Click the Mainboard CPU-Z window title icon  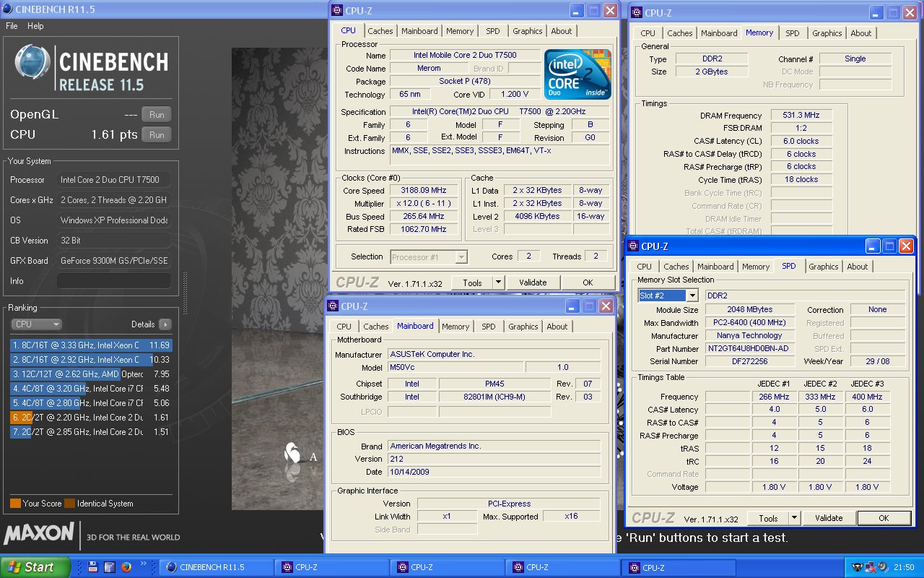(333, 306)
